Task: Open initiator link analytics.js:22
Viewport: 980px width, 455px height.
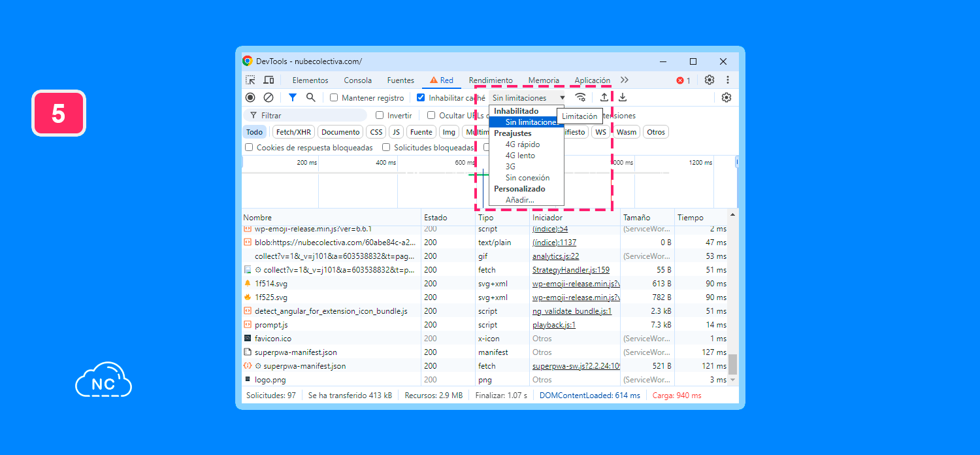Action: pos(555,256)
